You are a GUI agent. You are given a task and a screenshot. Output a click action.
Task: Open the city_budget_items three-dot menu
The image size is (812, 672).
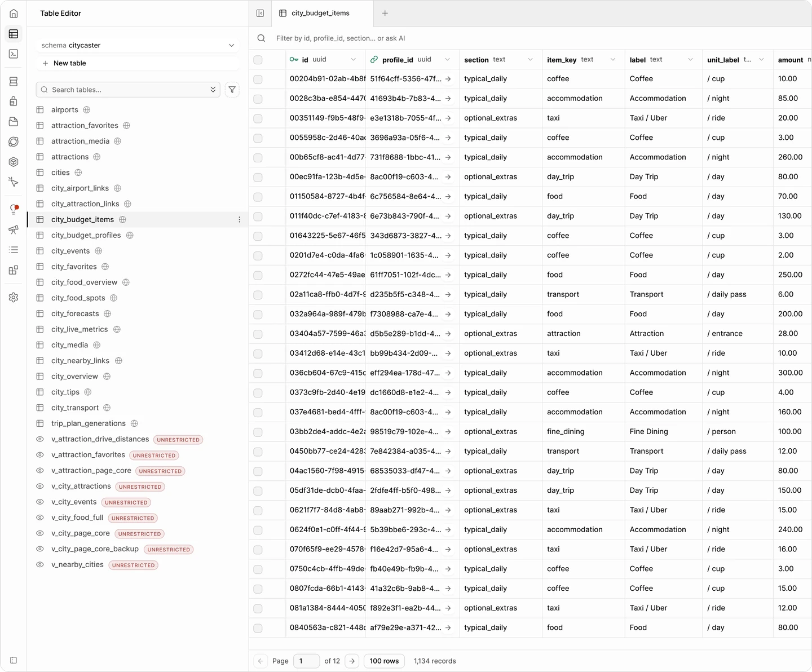point(240,220)
